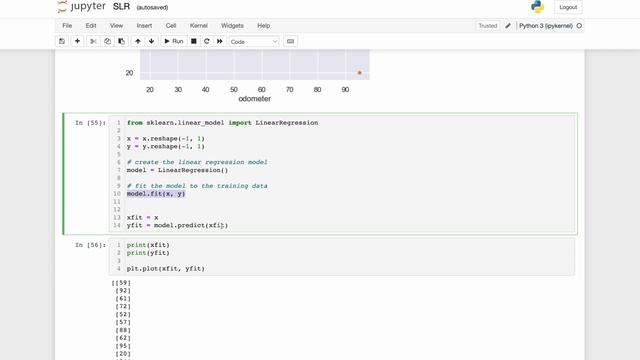Insert a cell below with plus icon

[77, 41]
